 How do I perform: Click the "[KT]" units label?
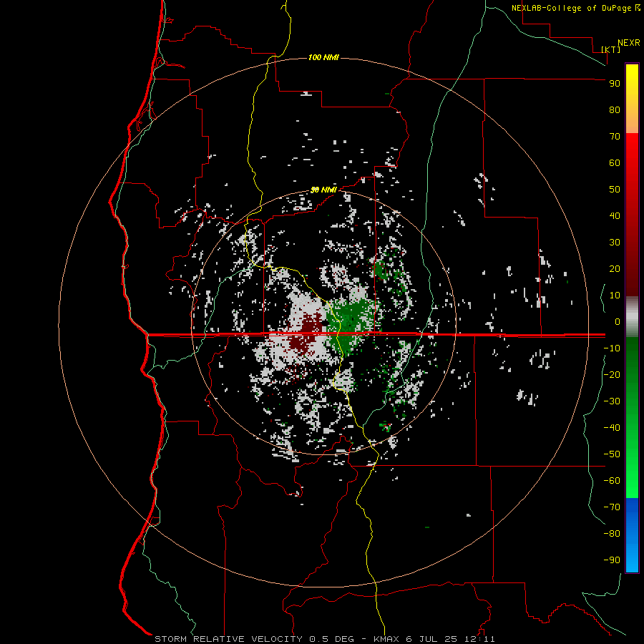[x=610, y=49]
